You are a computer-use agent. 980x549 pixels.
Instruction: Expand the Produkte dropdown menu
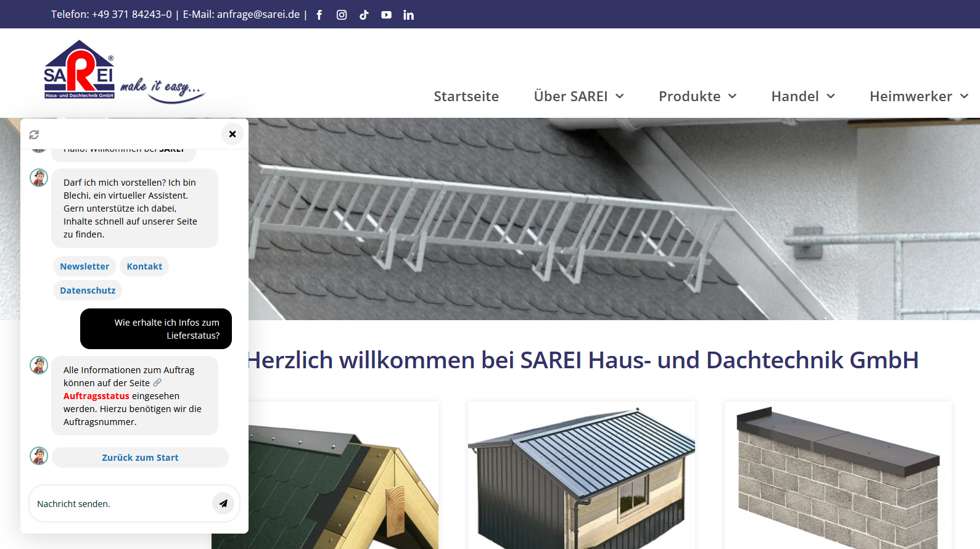697,96
